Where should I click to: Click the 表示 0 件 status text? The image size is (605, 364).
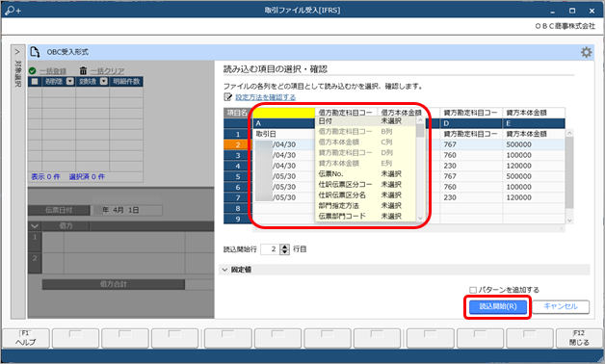tap(45, 176)
